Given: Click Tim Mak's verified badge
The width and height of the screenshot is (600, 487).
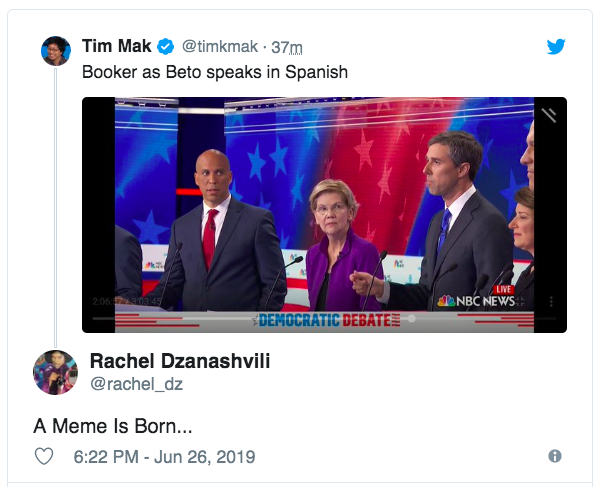Looking at the screenshot, I should (166, 47).
